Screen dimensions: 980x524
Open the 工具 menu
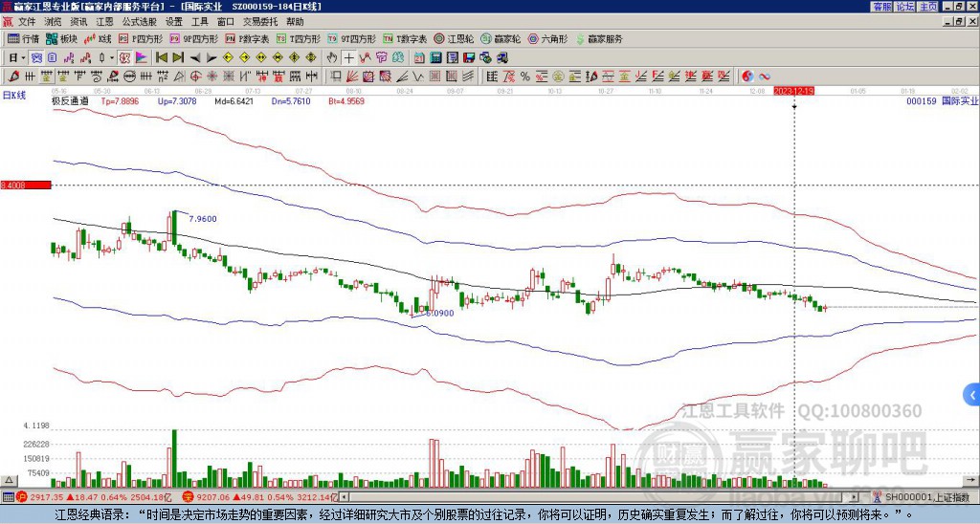pyautogui.click(x=199, y=22)
